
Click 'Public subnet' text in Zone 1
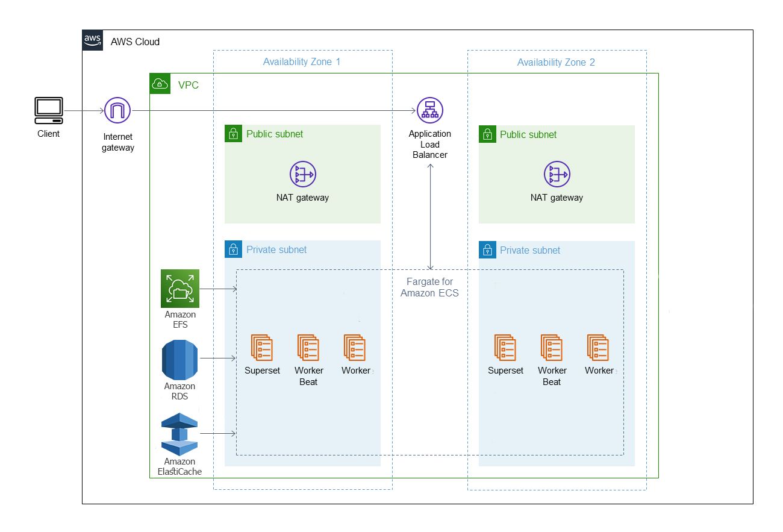click(275, 134)
